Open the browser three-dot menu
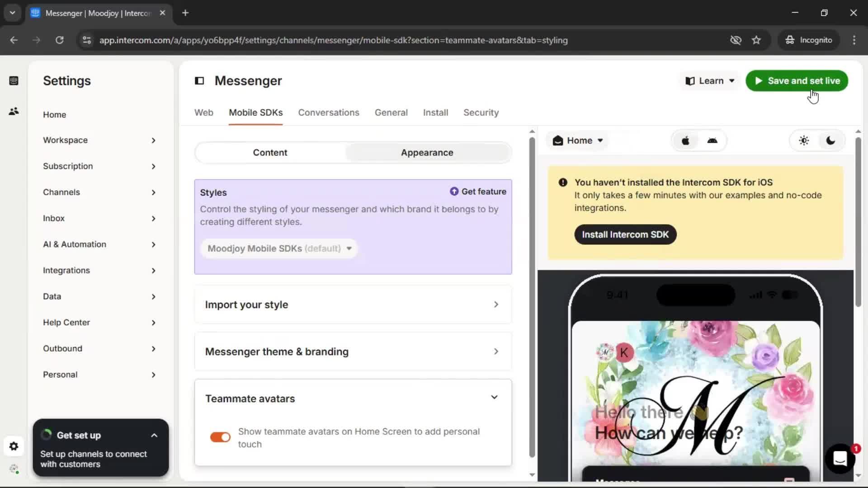 tap(854, 40)
